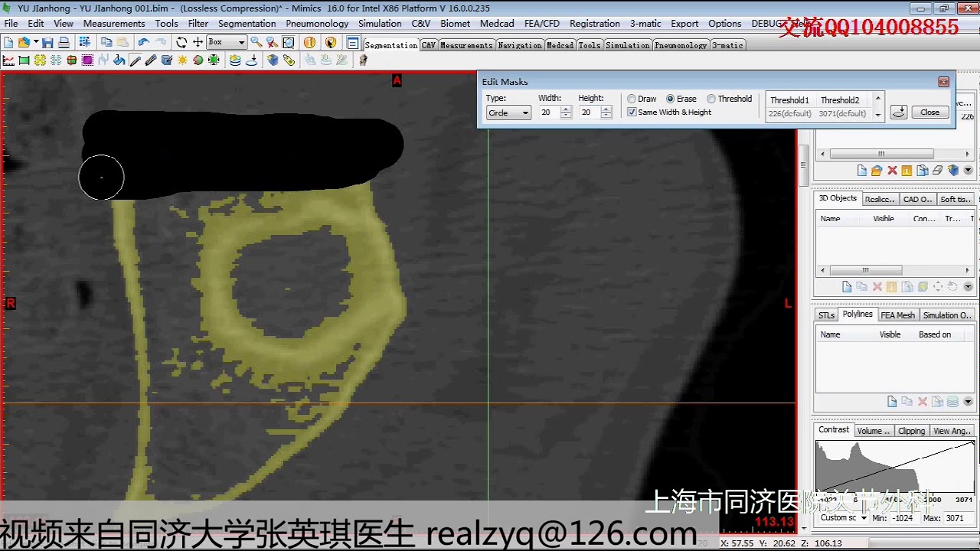Switch to the CAD Objects tab
Screen dimensions: 980x551
point(917,199)
